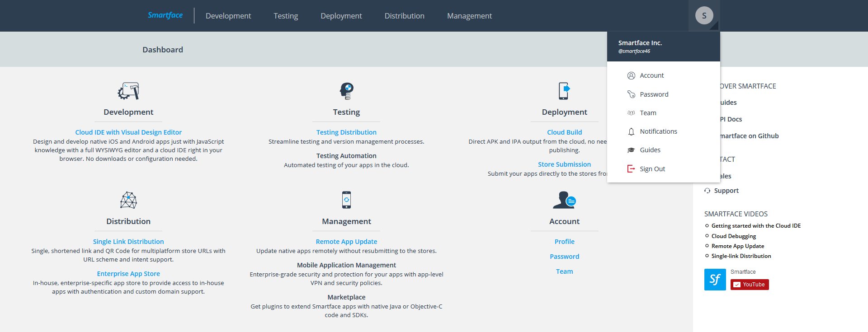This screenshot has height=332, width=868.
Task: Click the Account person icon in dropdown
Action: pos(631,75)
